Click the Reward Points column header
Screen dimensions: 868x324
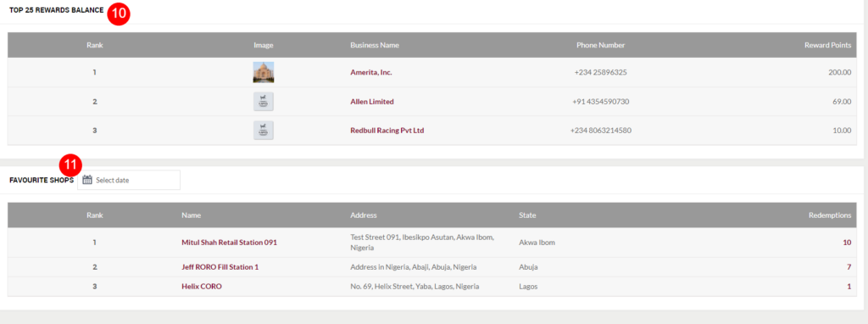pyautogui.click(x=827, y=46)
